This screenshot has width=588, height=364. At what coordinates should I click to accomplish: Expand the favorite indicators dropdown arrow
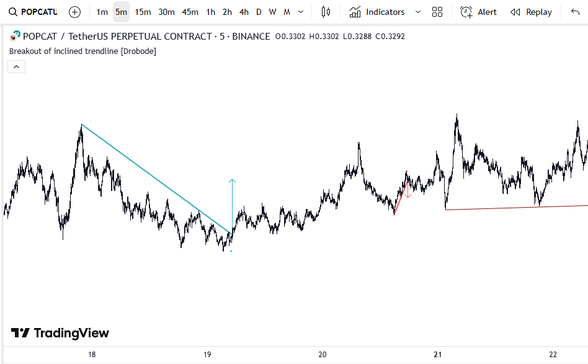418,12
